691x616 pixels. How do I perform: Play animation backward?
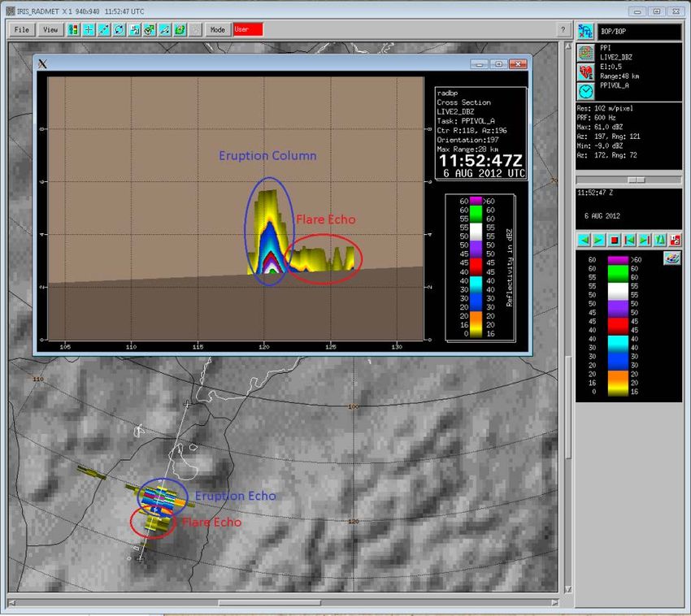click(x=584, y=240)
